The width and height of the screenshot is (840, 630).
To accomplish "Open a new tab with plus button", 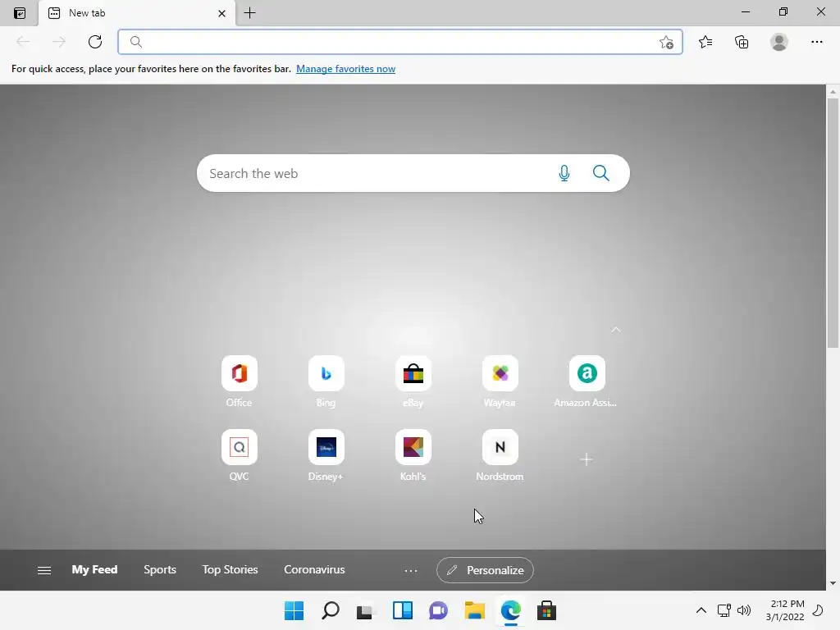I will coord(249,13).
